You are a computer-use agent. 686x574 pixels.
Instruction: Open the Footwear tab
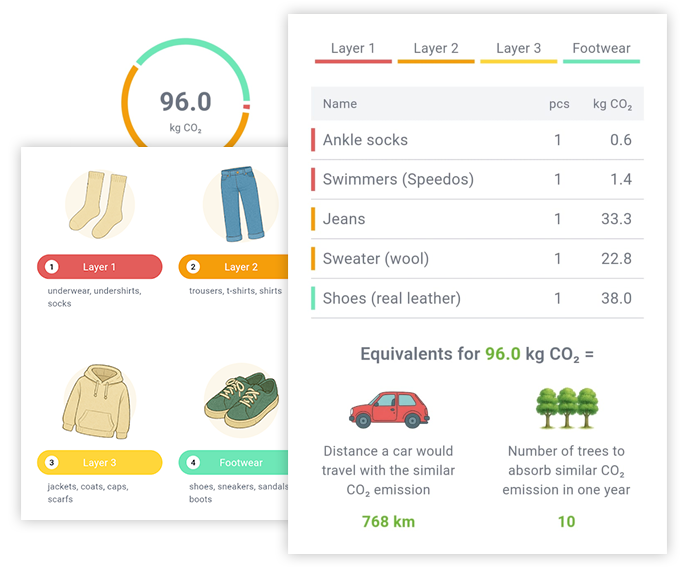(x=601, y=49)
